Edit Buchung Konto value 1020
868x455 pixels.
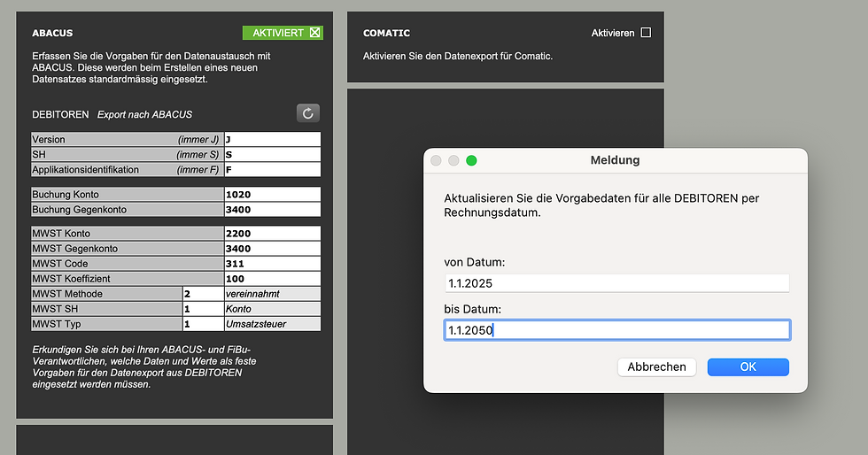[273, 194]
